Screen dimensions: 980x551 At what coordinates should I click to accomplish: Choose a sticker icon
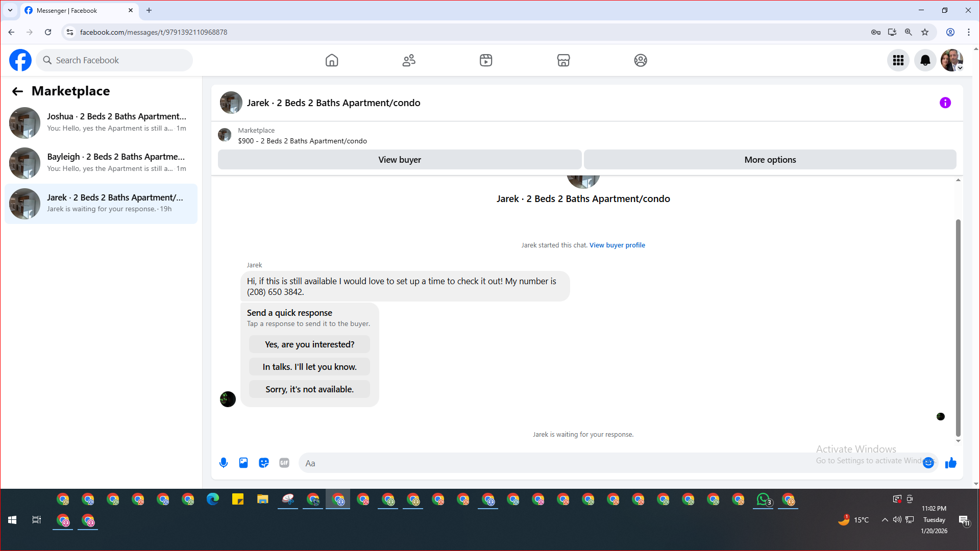click(x=264, y=463)
